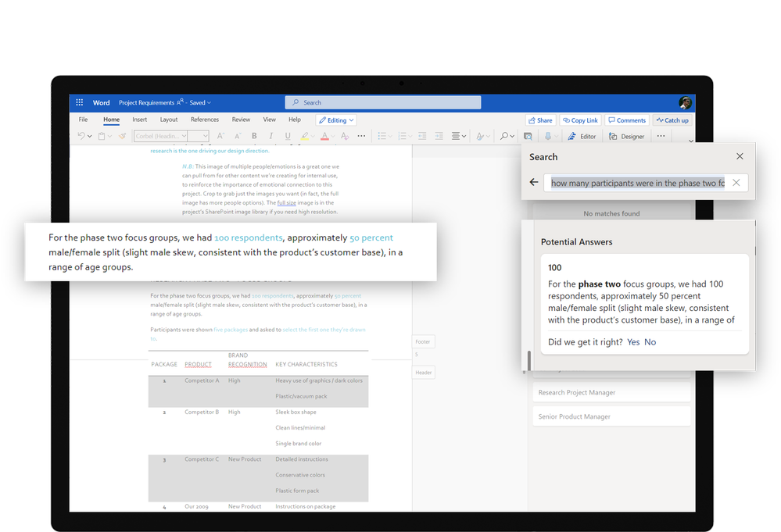
Task: Answer Yes to 'Did we get it right?'
Action: [633, 342]
